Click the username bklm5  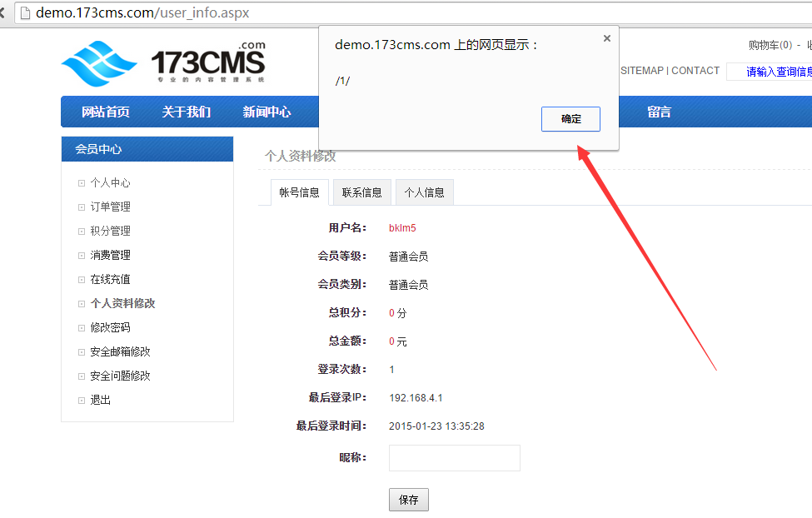[402, 228]
